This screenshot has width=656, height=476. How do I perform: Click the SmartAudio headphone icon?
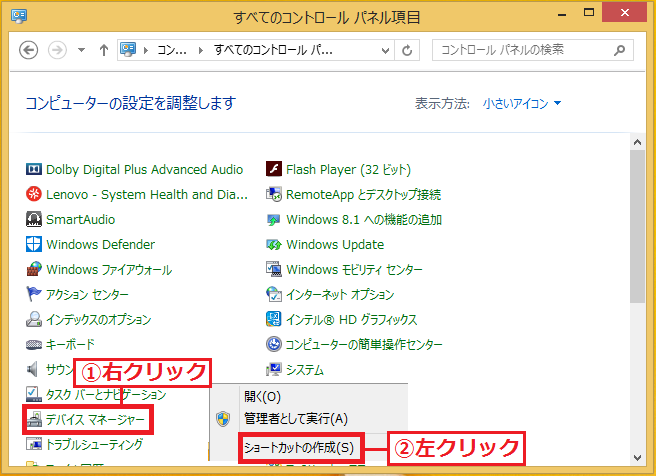click(33, 219)
